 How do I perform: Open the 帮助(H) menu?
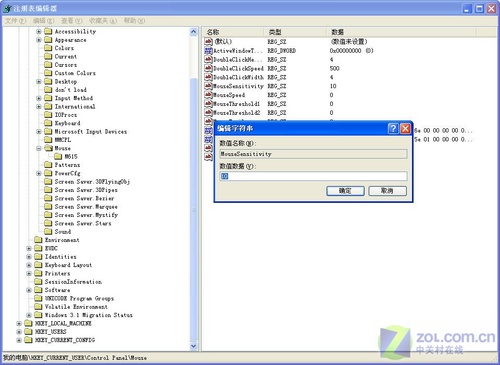[134, 21]
